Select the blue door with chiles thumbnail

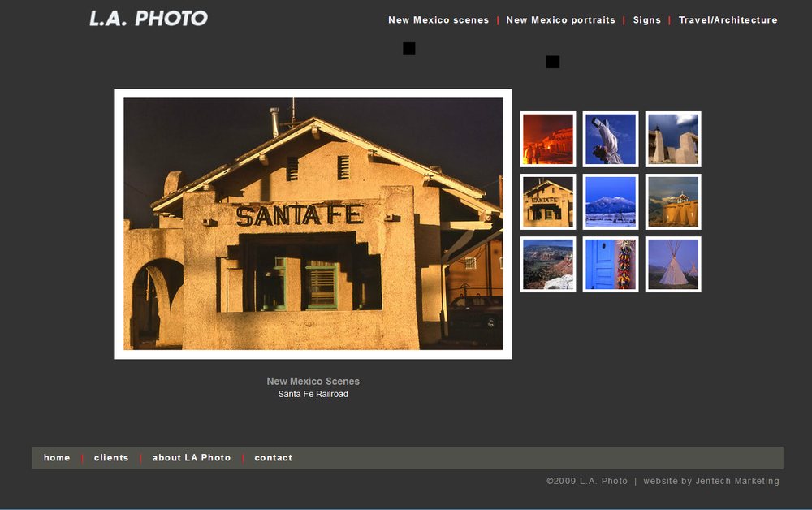tap(611, 265)
